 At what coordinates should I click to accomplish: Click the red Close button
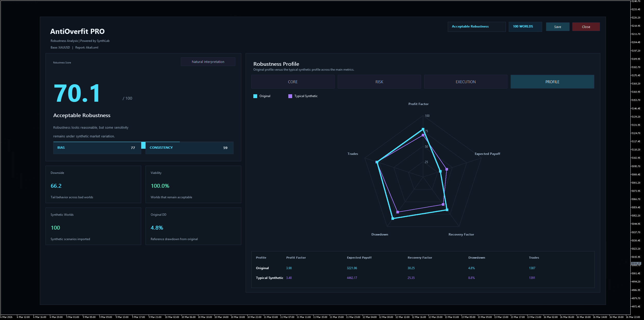pos(586,27)
